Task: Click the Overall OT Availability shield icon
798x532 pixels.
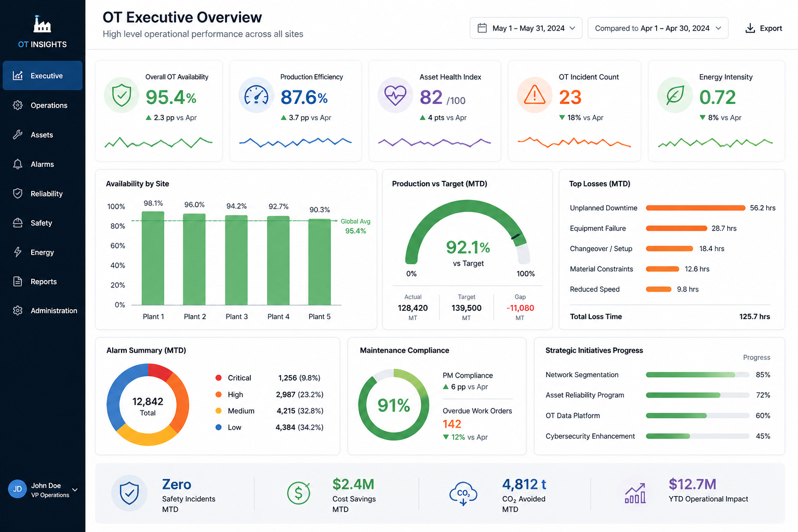Action: coord(122,95)
